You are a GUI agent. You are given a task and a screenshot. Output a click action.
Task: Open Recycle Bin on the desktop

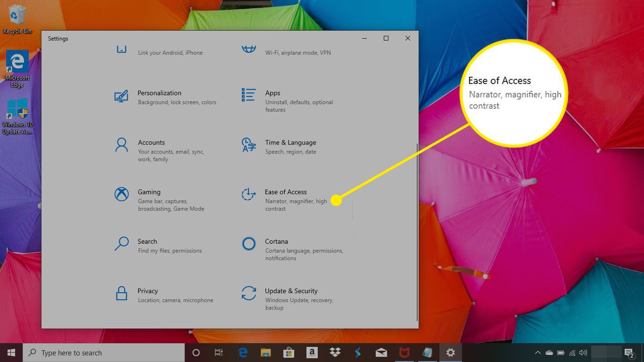point(17,19)
